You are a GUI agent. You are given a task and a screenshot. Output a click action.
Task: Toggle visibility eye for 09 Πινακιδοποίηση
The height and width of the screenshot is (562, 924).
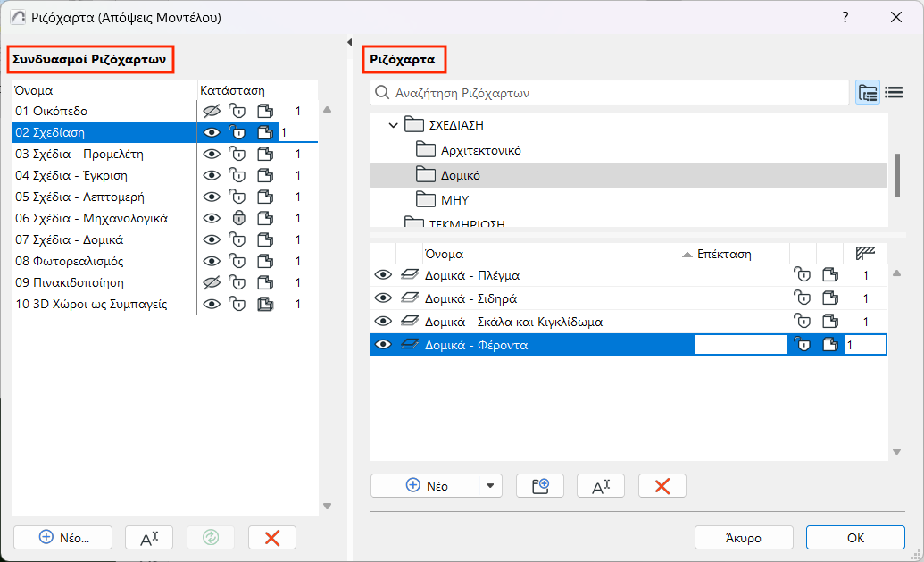click(212, 282)
